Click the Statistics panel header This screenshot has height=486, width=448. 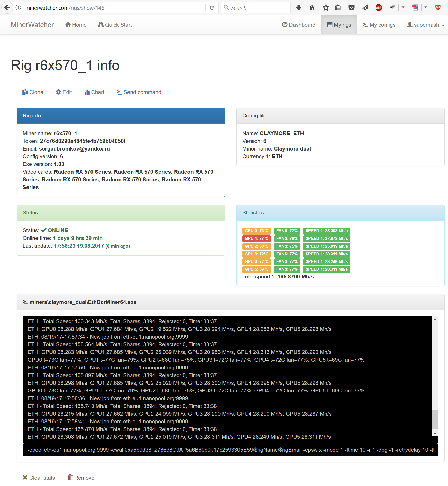pos(341,213)
